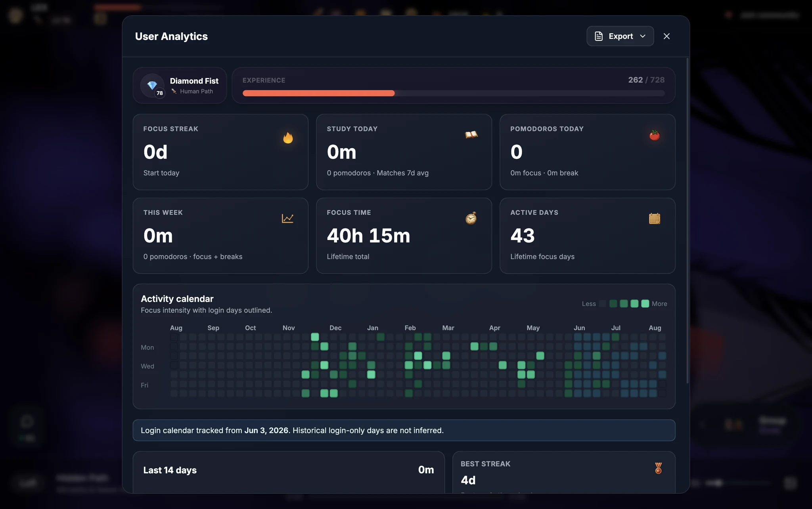The width and height of the screenshot is (812, 509).
Task: Open the Last 14 days panel
Action: [289, 472]
